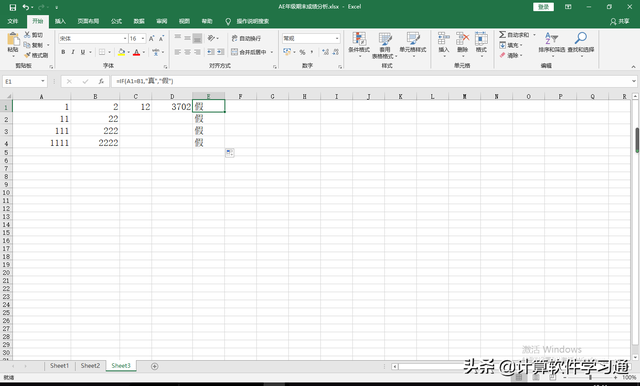Toggle Italic formatting
The image size is (640, 386).
pyautogui.click(x=73, y=52)
